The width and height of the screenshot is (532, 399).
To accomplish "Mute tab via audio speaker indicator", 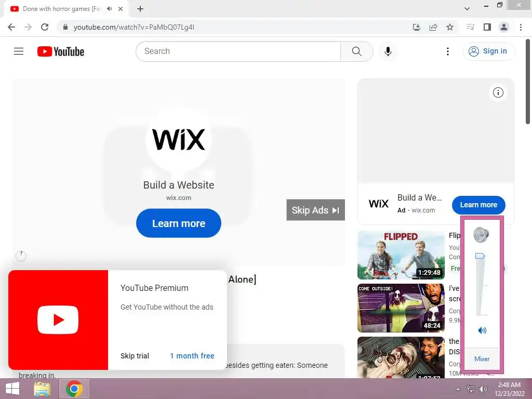I will pos(109,9).
